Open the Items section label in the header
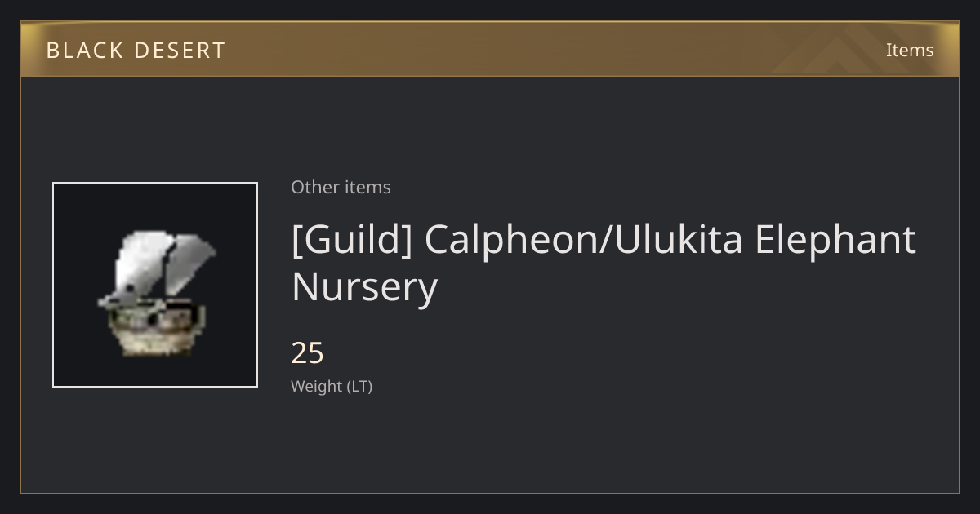The image size is (980, 514). click(910, 50)
